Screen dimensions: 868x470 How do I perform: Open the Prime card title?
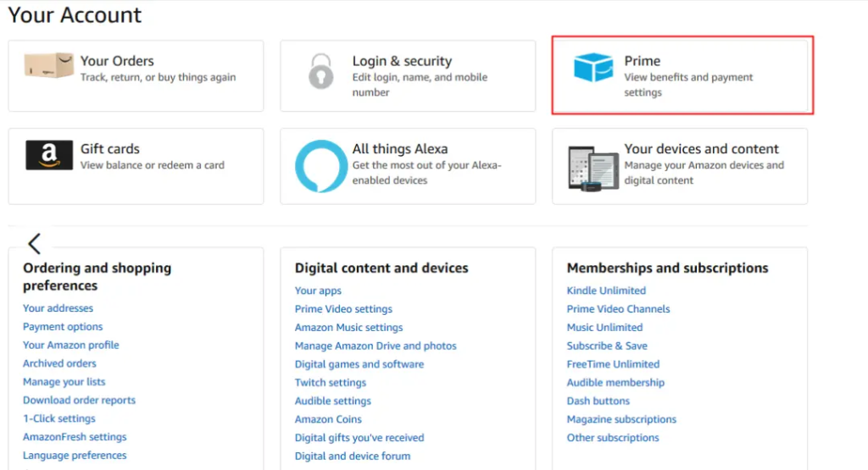(643, 61)
